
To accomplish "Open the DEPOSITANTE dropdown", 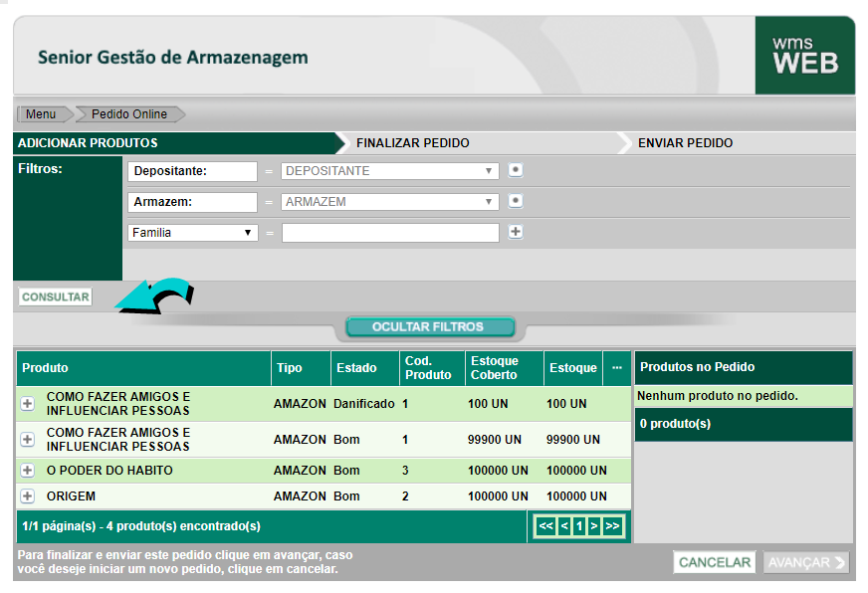I will click(390, 171).
